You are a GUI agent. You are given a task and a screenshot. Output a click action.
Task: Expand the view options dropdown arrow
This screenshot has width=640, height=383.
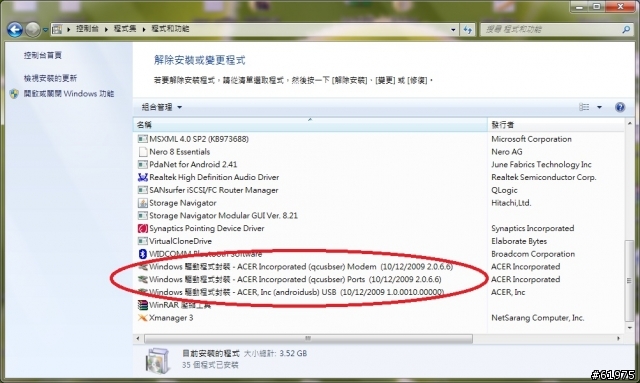tap(599, 107)
